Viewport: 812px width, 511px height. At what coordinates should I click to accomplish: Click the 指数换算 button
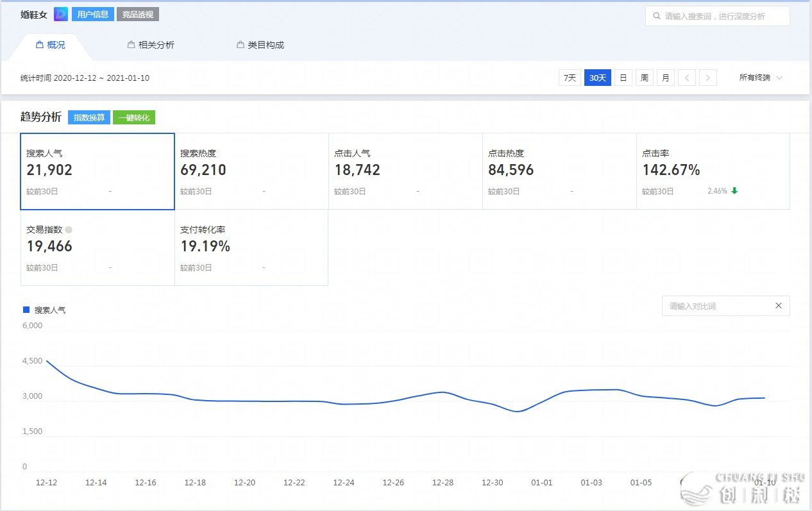89,117
